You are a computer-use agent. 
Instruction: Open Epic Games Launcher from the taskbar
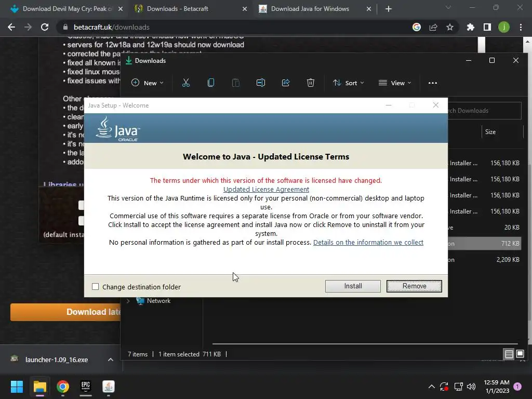pyautogui.click(x=86, y=387)
